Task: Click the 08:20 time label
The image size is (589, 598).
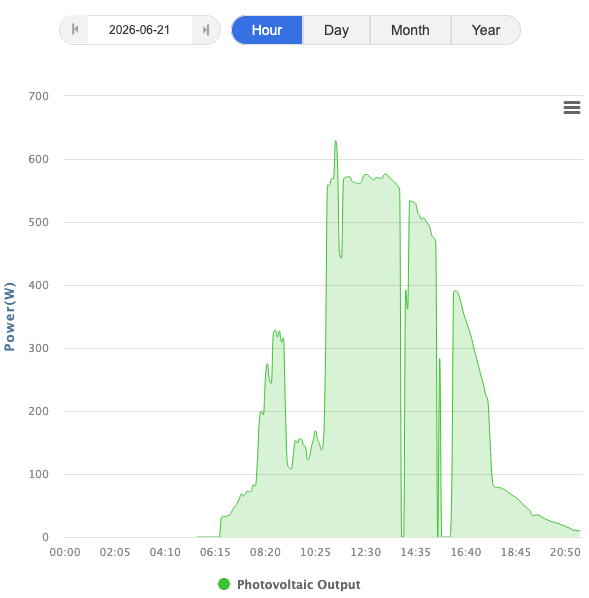Action: [266, 552]
